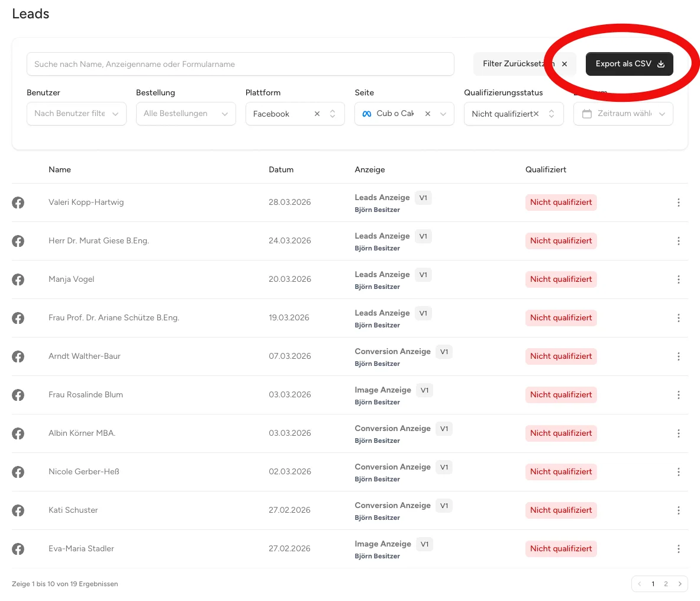The height and width of the screenshot is (601, 700).
Task: Click Björn Besitzer under Manja Vogel's ad
Action: pyautogui.click(x=378, y=287)
